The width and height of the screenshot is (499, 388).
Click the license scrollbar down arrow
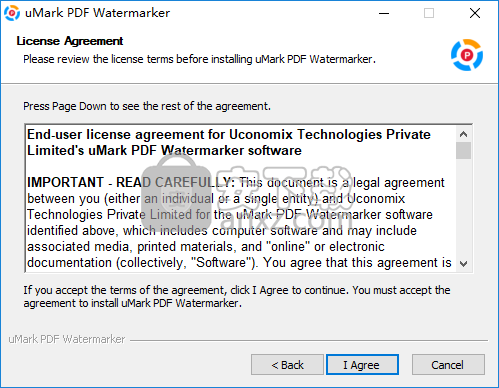463,264
